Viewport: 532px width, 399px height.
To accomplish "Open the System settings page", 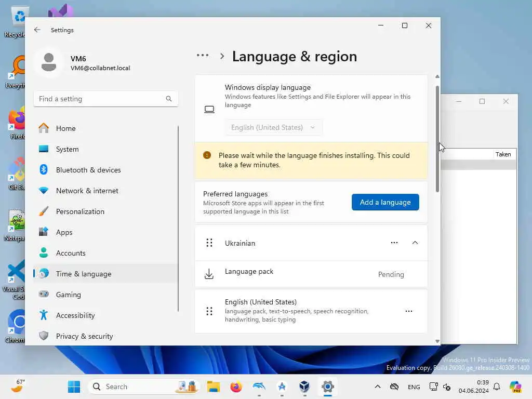I will pyautogui.click(x=106, y=149).
